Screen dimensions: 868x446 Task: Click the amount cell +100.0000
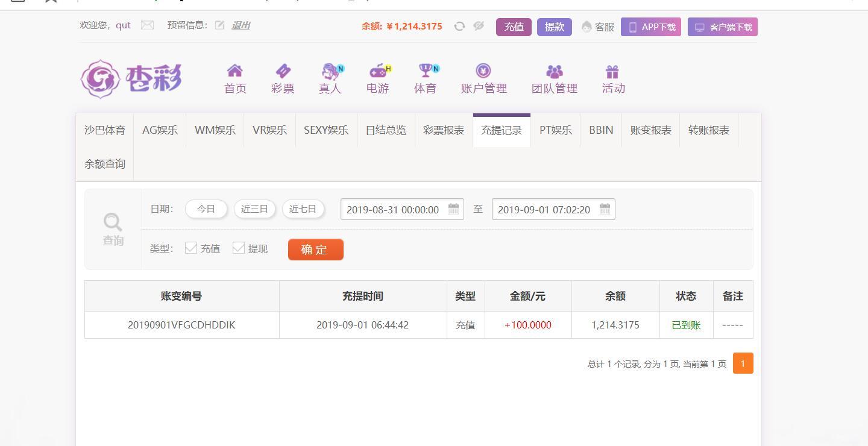click(528, 325)
